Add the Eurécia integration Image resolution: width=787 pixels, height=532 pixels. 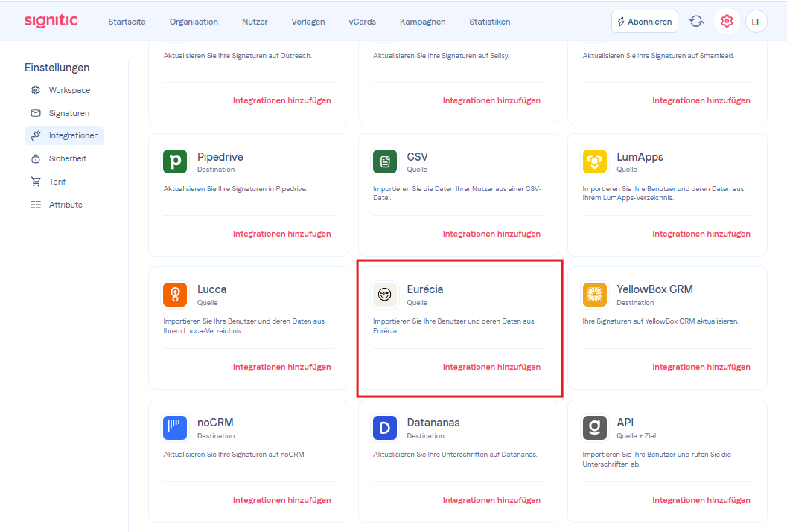point(491,367)
